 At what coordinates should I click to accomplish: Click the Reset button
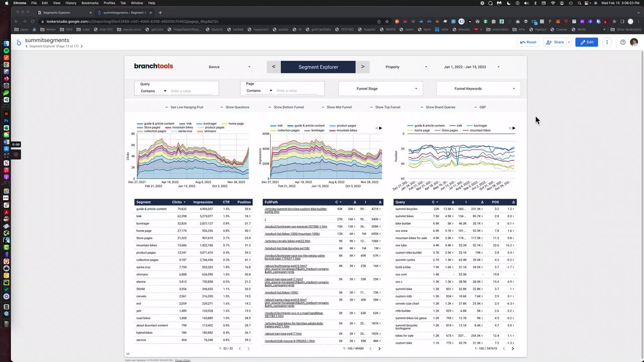tap(528, 42)
